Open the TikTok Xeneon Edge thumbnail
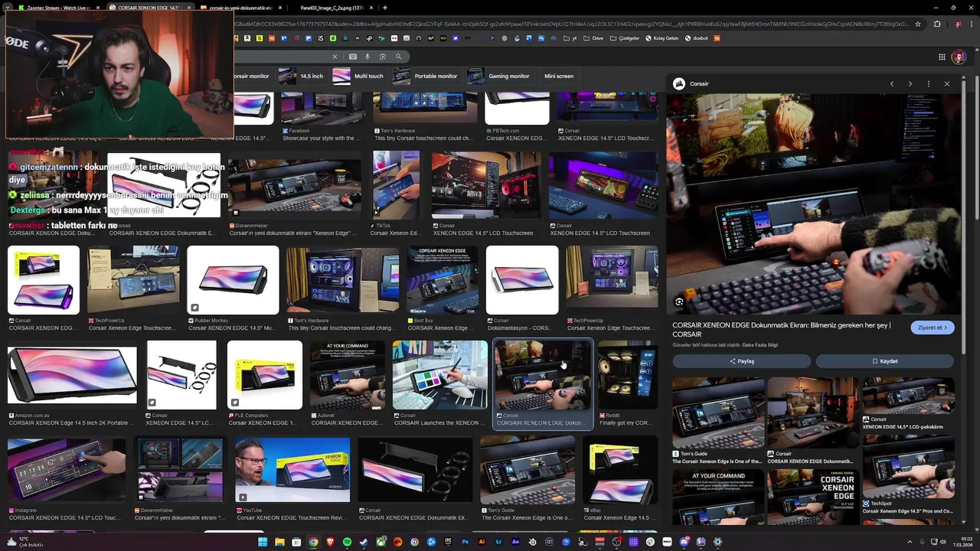Image resolution: width=980 pixels, height=551 pixels. point(396,185)
